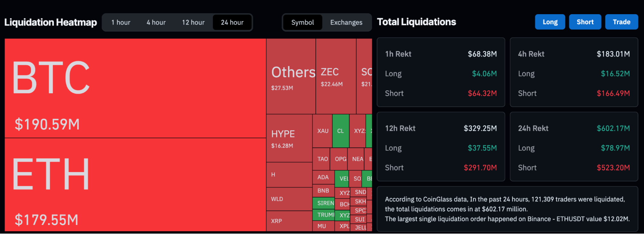Click the Others $27.53M tile

click(x=291, y=76)
